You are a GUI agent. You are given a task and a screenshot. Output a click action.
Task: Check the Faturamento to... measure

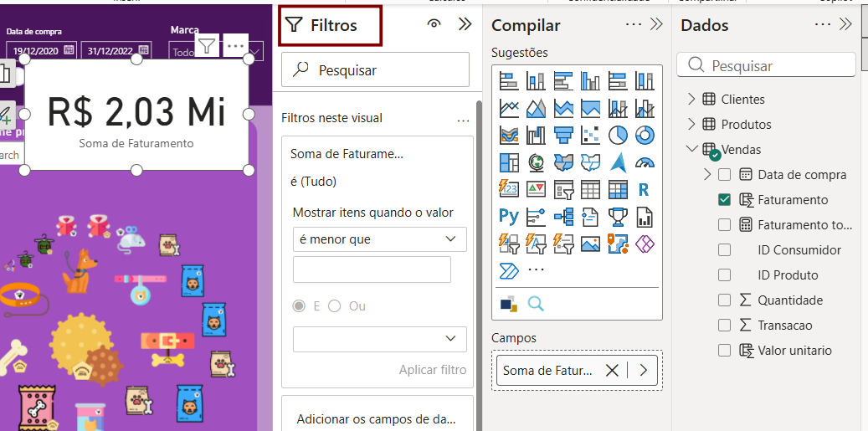tap(724, 225)
